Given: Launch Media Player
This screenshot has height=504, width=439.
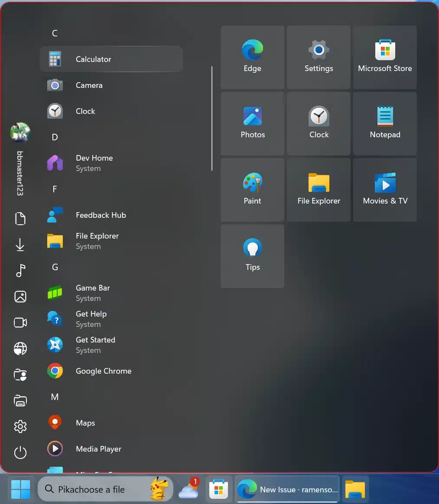Looking at the screenshot, I should tap(111, 449).
